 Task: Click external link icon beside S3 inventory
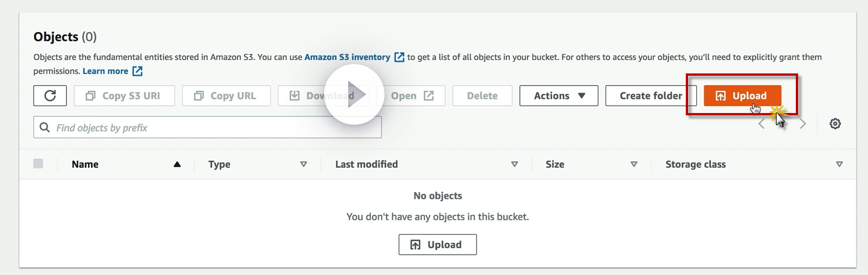pos(399,57)
